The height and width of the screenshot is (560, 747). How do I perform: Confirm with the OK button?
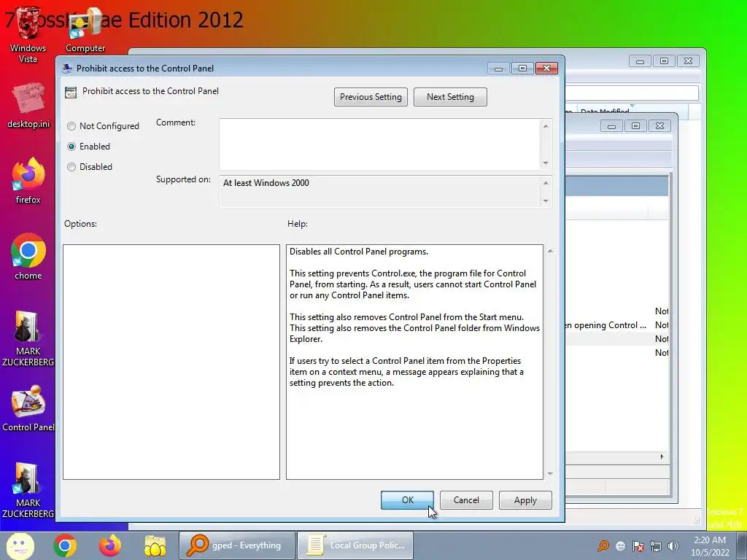[x=407, y=500]
